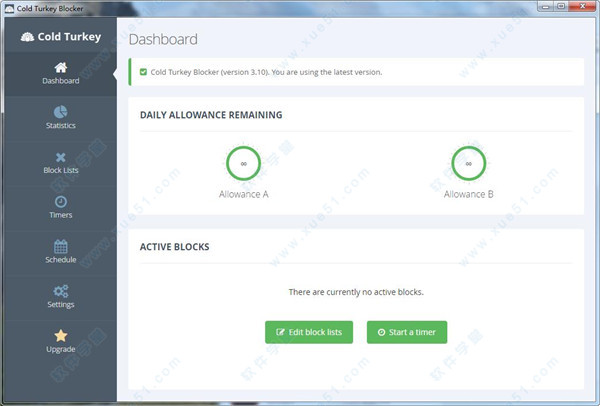Maximize the Cold Turkey Blocker window

[561, 7]
